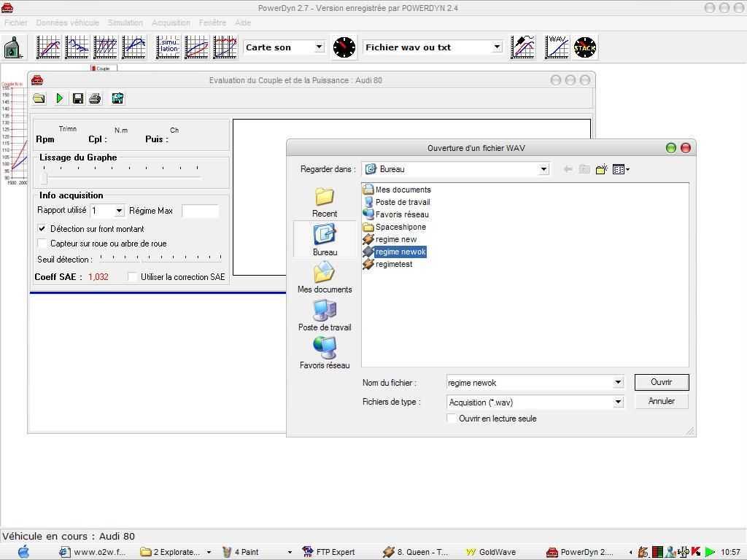Open the Acquisition menu
This screenshot has height=560, width=747.
171,23
